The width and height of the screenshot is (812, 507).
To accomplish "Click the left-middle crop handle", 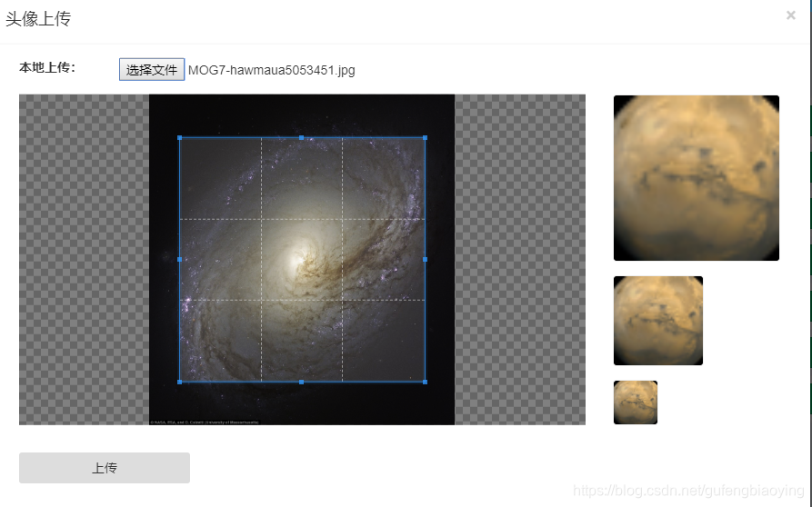I will (x=180, y=259).
